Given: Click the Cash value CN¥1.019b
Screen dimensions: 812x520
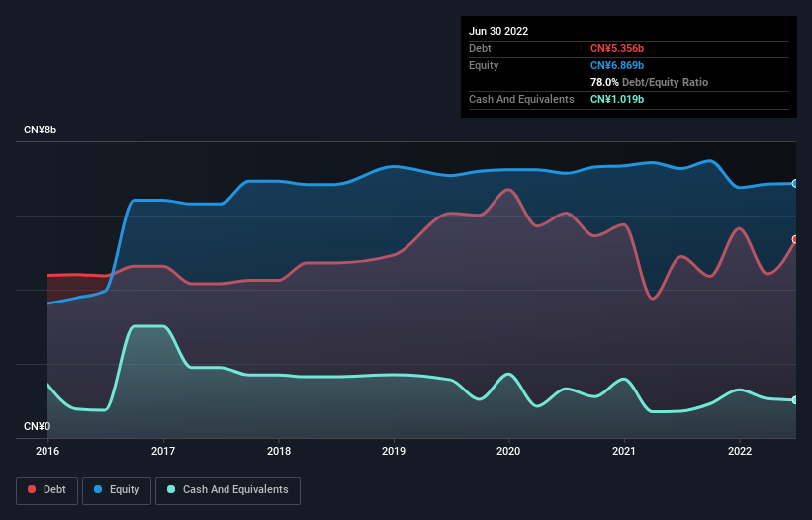Looking at the screenshot, I should 617,99.
